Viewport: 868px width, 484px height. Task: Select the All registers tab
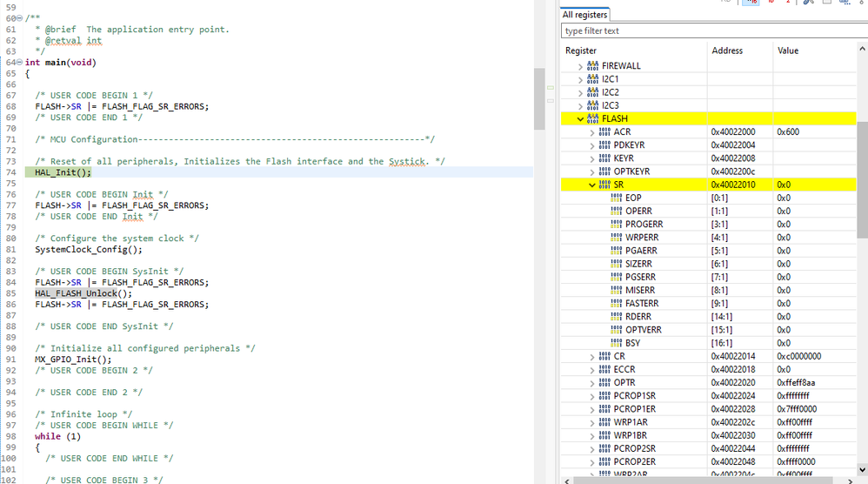(x=584, y=15)
